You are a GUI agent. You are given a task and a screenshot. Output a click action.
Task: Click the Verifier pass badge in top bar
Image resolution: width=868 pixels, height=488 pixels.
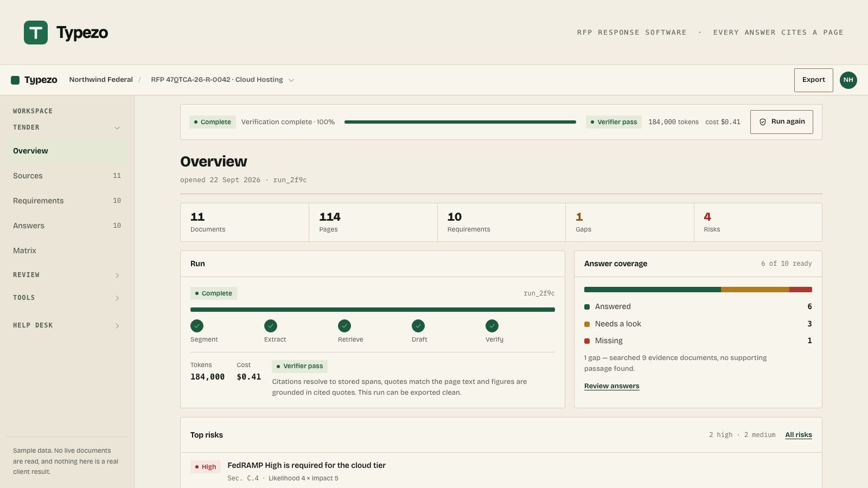click(x=614, y=122)
